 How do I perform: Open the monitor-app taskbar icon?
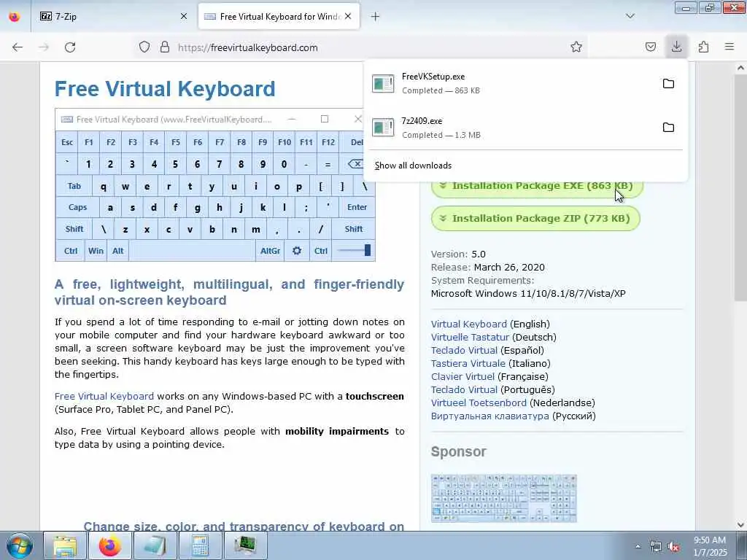pos(245,545)
